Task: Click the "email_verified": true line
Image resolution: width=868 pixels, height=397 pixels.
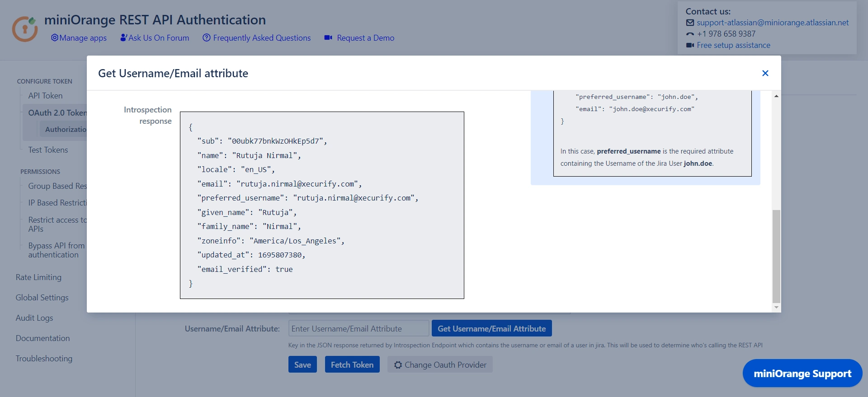Action: point(245,269)
